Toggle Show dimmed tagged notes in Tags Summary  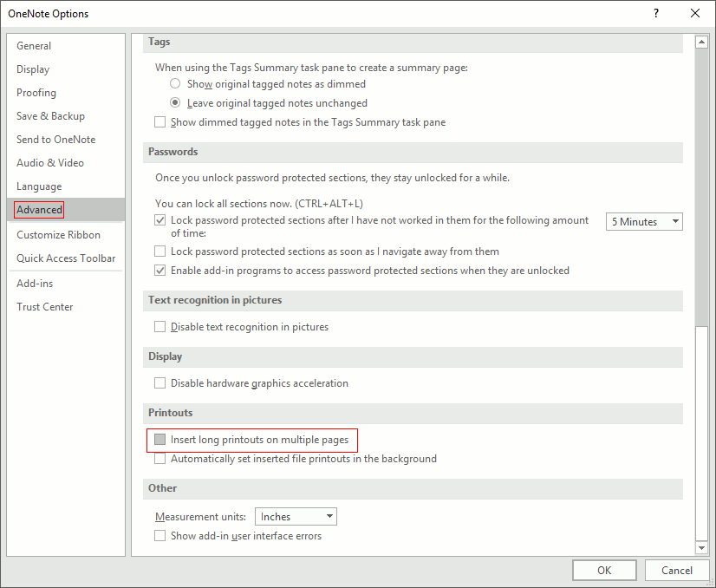[x=159, y=122]
